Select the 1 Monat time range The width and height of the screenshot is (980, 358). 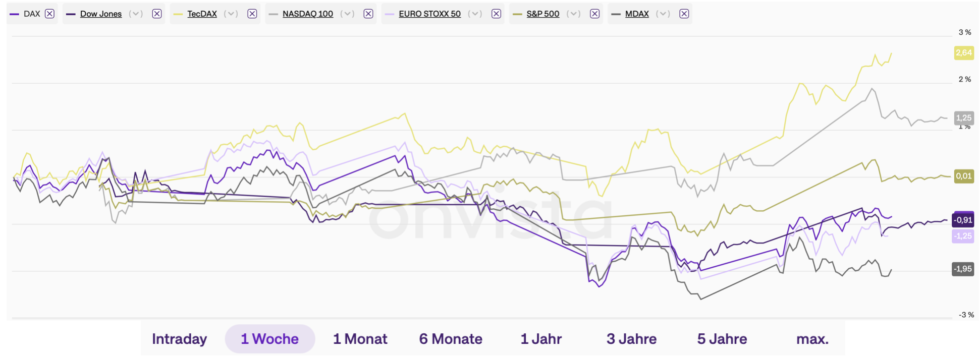click(360, 339)
